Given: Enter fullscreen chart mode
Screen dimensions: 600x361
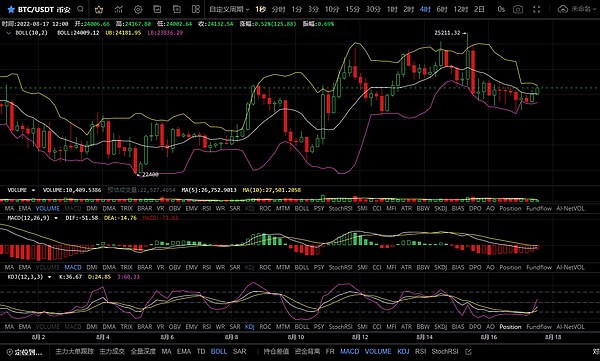Looking at the screenshot, I should [537, 9].
